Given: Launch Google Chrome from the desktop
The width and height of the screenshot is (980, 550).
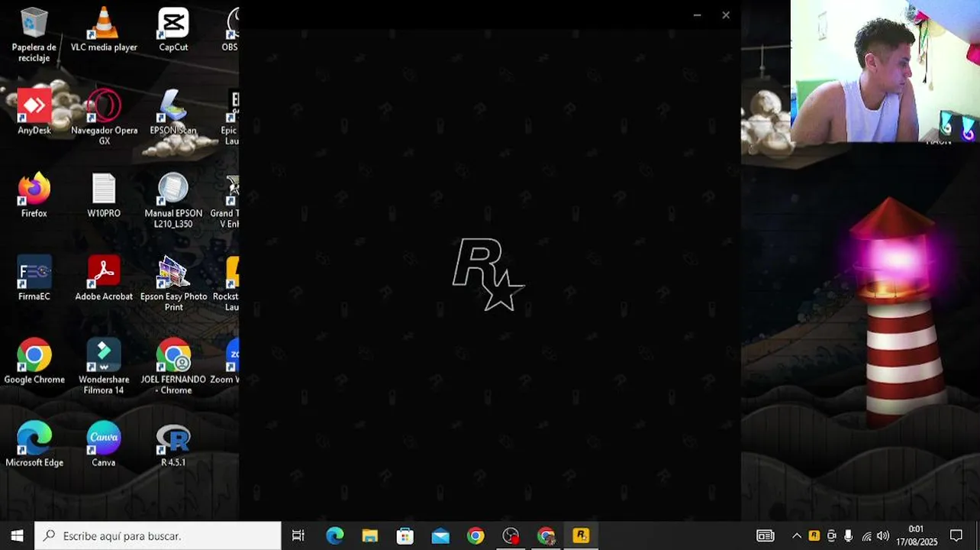Looking at the screenshot, I should [34, 361].
